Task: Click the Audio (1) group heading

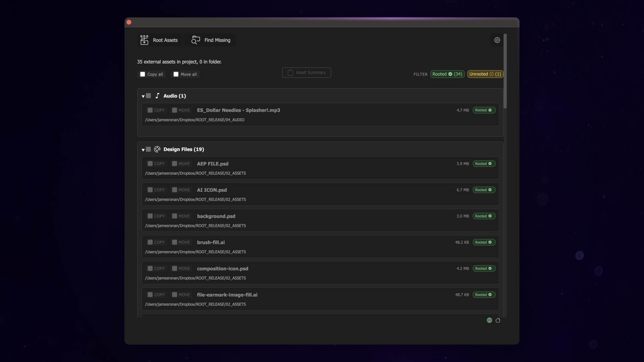Action: 175,96
